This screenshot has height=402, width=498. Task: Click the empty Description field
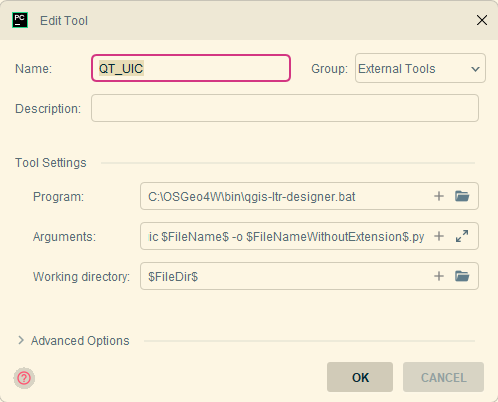[x=285, y=108]
